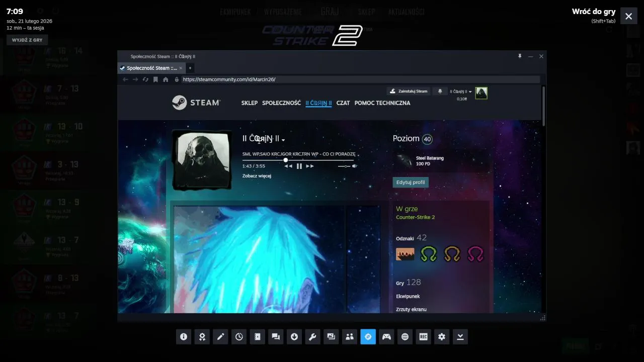Go to browser home page icon
Viewport: 644px width, 362px height.
tap(166, 79)
